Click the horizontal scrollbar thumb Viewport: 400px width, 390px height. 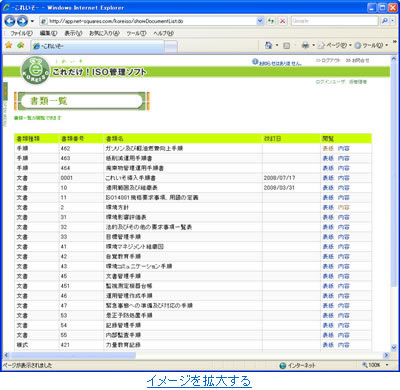point(72,355)
